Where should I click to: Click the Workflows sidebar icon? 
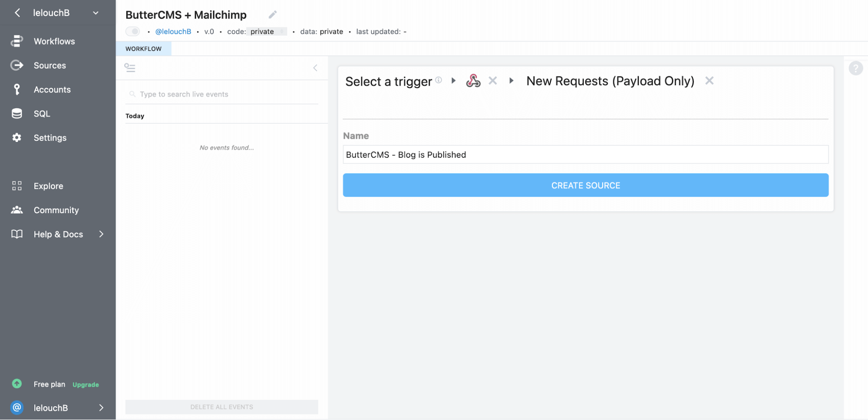tap(17, 41)
